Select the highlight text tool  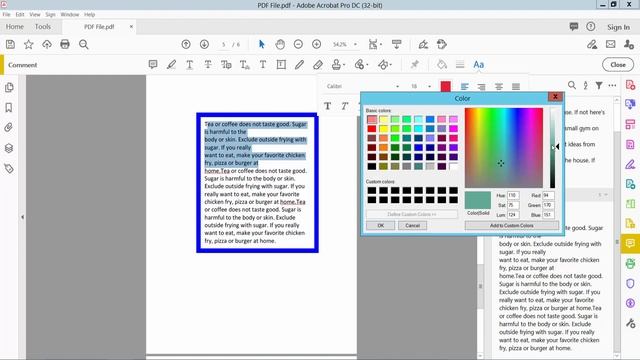click(x=171, y=64)
